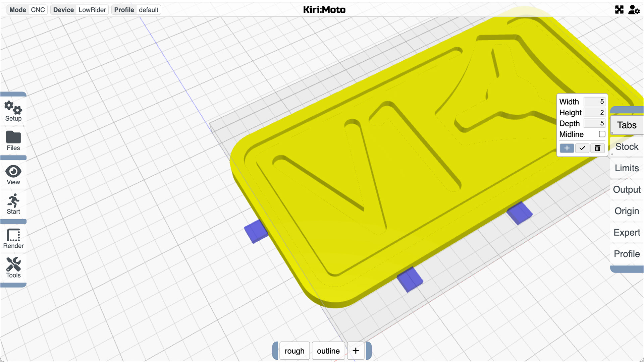Select the Tabs menu item
Screen dimensions: 644x362
click(627, 125)
